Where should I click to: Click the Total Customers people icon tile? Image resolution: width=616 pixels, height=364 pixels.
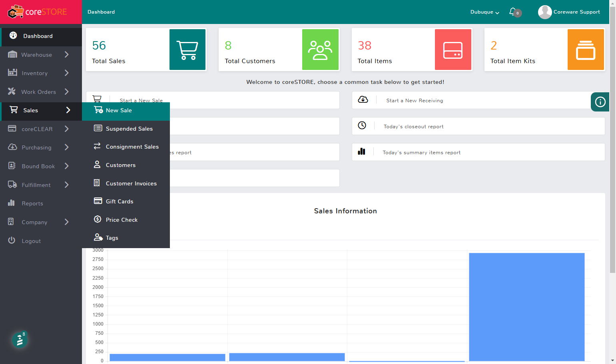pos(320,50)
